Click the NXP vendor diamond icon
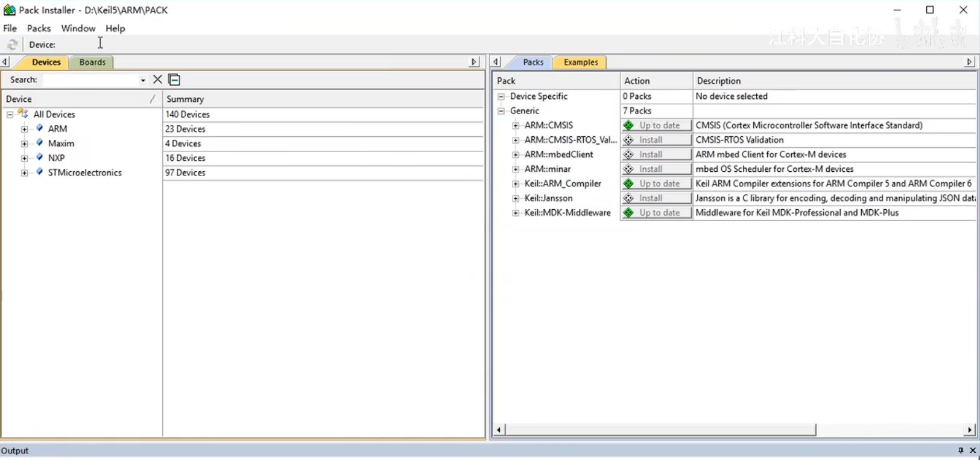 click(x=40, y=157)
